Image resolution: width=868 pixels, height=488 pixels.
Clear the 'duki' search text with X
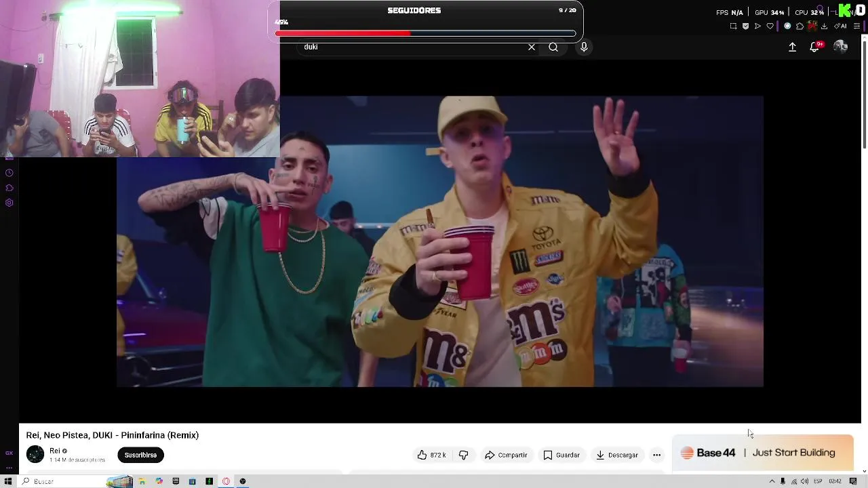532,47
